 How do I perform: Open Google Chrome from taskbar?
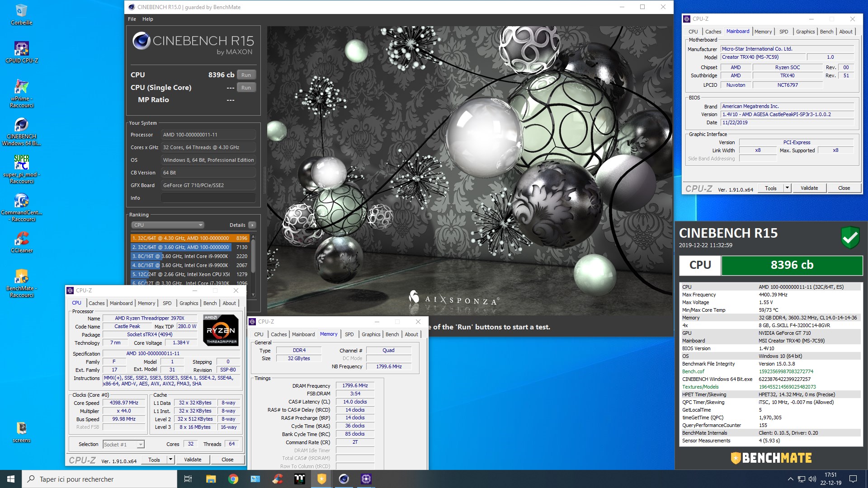coord(233,479)
